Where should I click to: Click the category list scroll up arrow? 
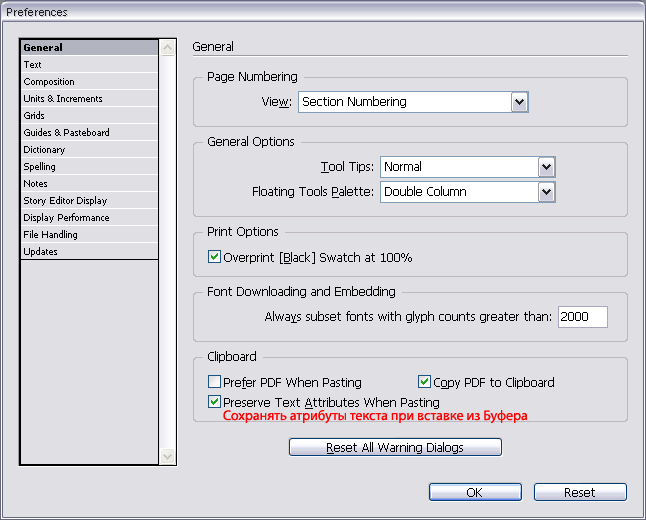click(x=167, y=48)
